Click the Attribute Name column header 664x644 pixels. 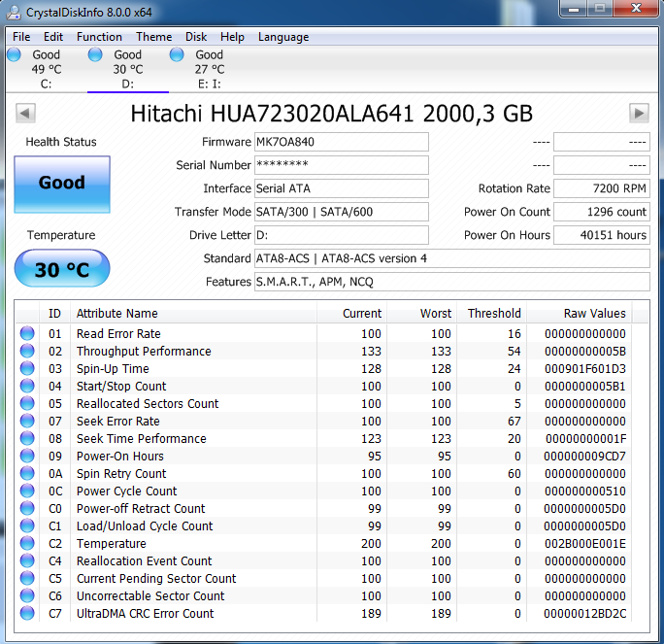(x=193, y=314)
